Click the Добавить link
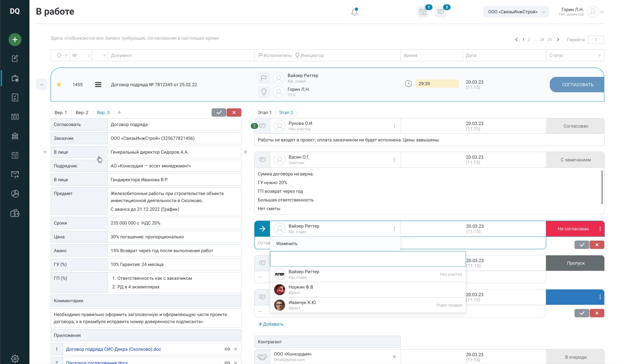 pyautogui.click(x=271, y=324)
